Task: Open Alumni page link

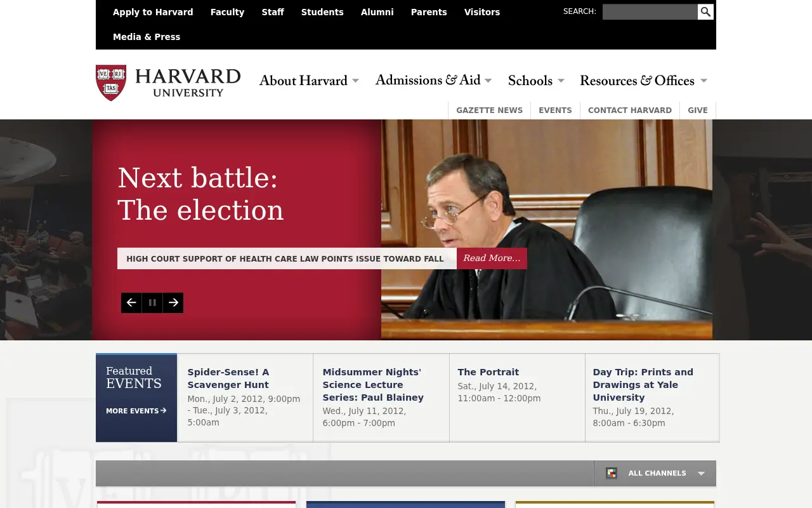Action: (377, 12)
